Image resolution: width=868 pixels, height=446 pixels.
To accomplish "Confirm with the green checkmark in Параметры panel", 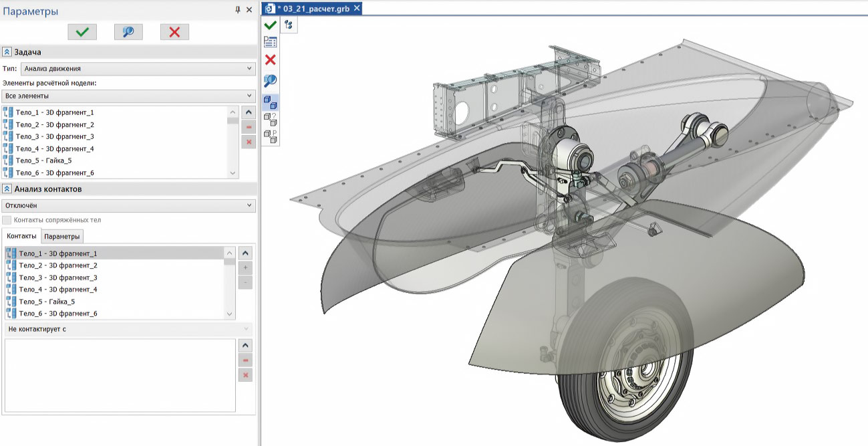I will [82, 32].
